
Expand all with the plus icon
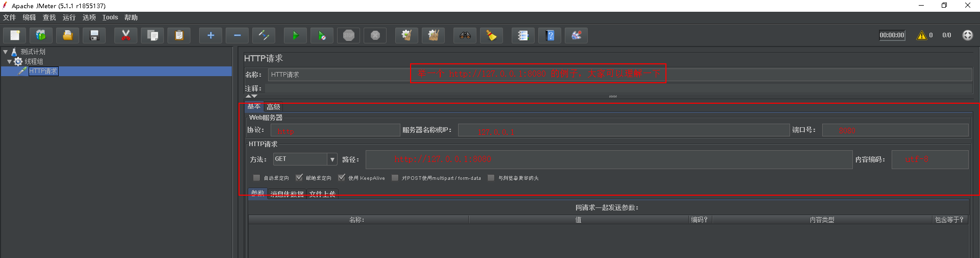[x=211, y=35]
